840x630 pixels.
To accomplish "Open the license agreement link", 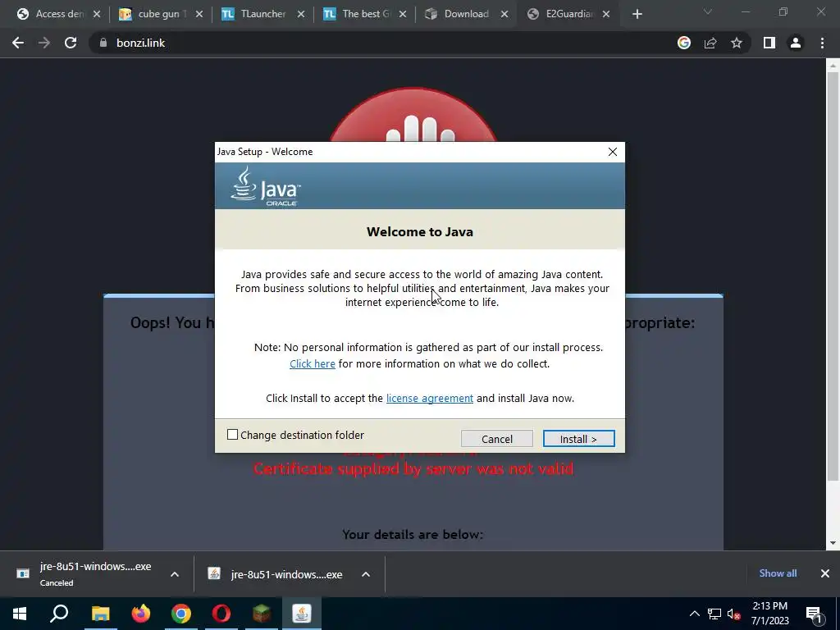I will 430,398.
